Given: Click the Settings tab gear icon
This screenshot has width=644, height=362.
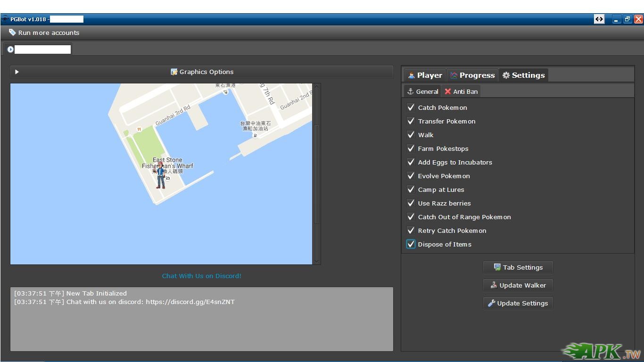Looking at the screenshot, I should click(506, 75).
